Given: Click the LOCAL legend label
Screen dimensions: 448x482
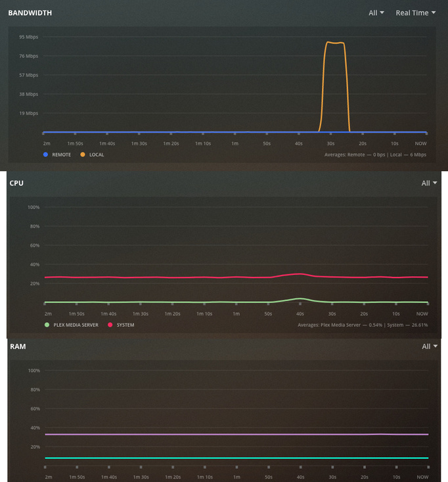Looking at the screenshot, I should [x=97, y=155].
